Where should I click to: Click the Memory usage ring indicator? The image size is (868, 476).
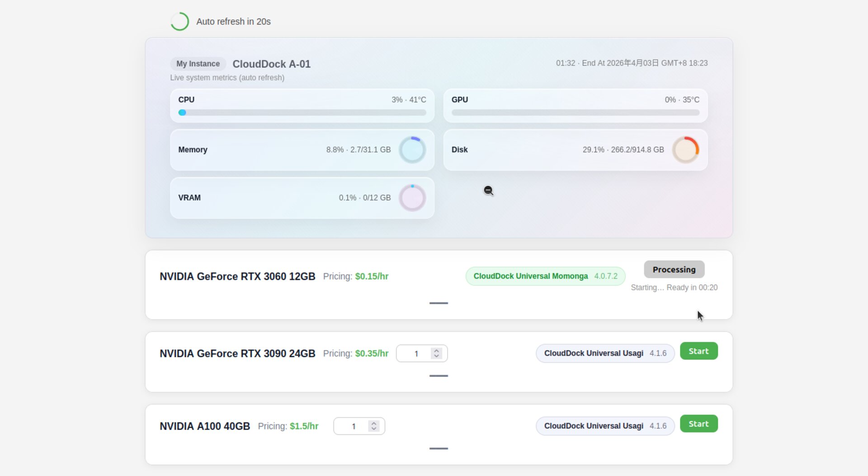(x=412, y=150)
